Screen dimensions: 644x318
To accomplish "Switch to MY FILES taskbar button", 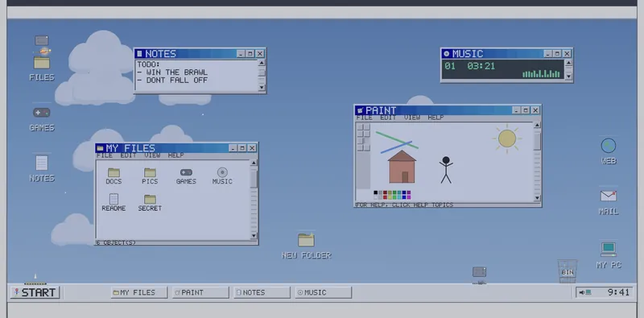I will tap(138, 292).
